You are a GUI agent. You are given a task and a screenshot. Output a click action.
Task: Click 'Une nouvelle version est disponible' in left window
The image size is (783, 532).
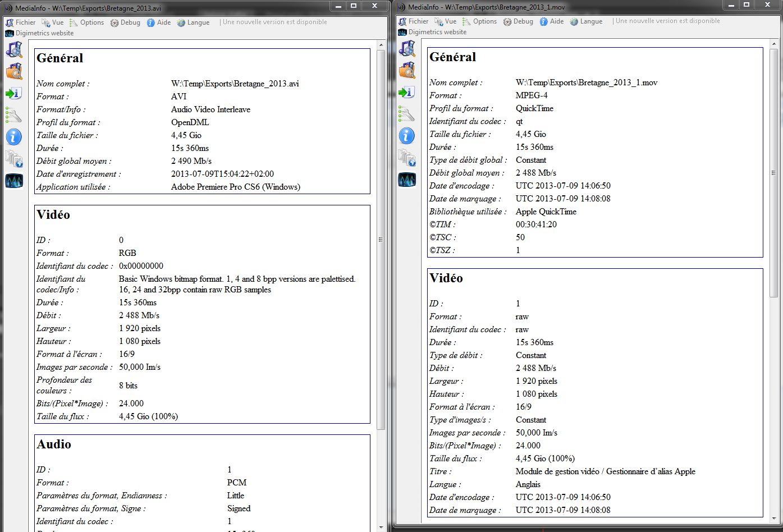click(275, 22)
